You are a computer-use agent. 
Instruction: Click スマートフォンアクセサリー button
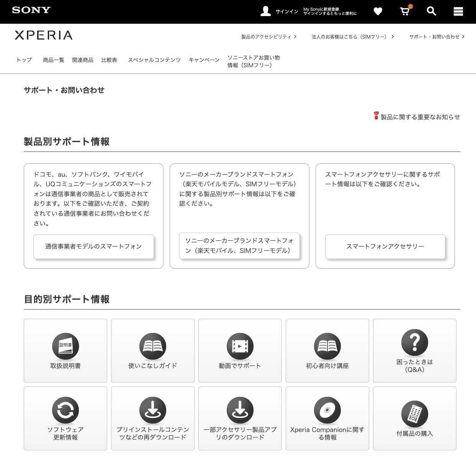[x=385, y=246]
